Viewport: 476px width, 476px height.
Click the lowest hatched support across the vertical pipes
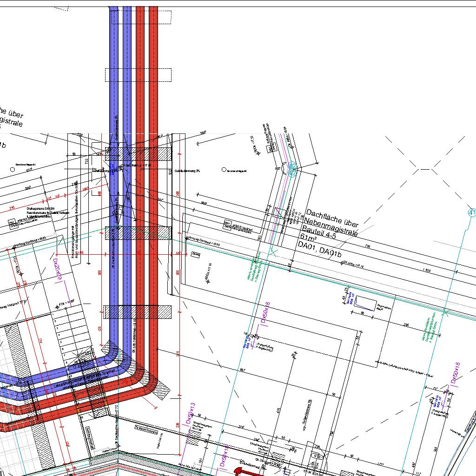(138, 311)
